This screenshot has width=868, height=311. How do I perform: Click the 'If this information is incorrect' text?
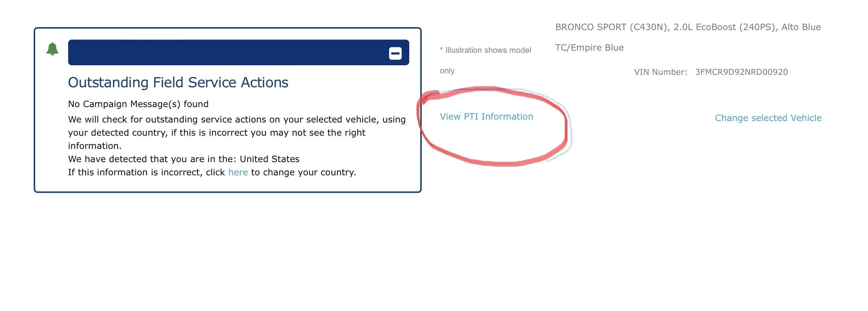[146, 172]
